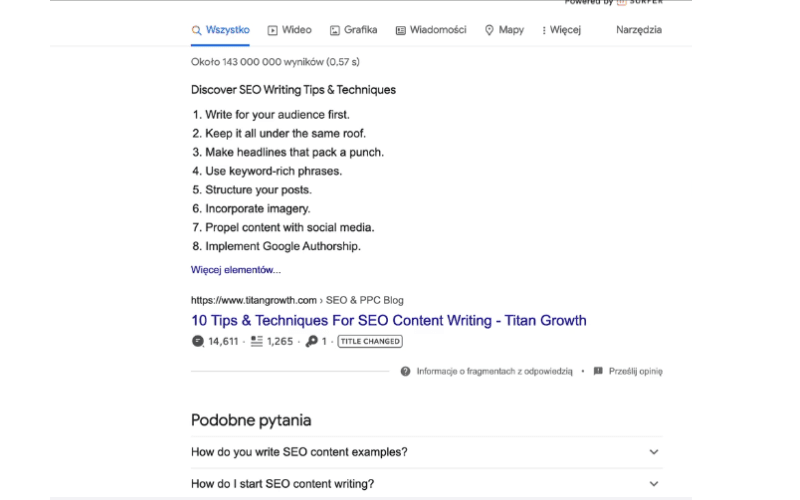The width and height of the screenshot is (800, 500).
Task: Open Informacje o fragmentach z odpowiedzią
Action: (x=494, y=371)
